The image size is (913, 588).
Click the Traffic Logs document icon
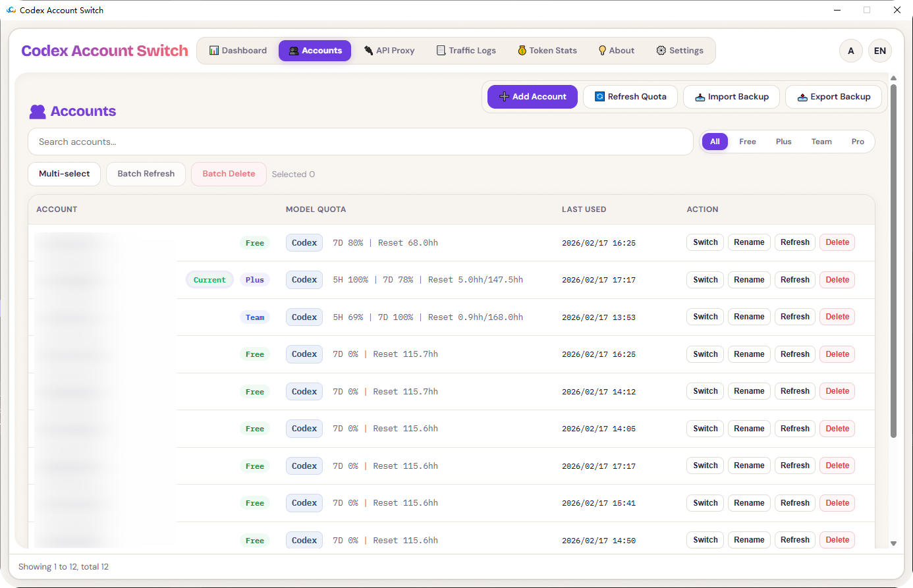441,51
